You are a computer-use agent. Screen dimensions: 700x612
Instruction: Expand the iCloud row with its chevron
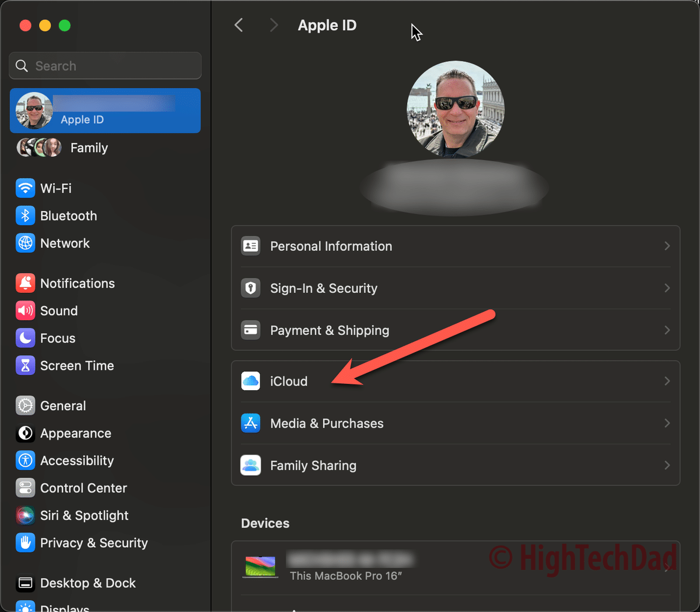(x=667, y=381)
